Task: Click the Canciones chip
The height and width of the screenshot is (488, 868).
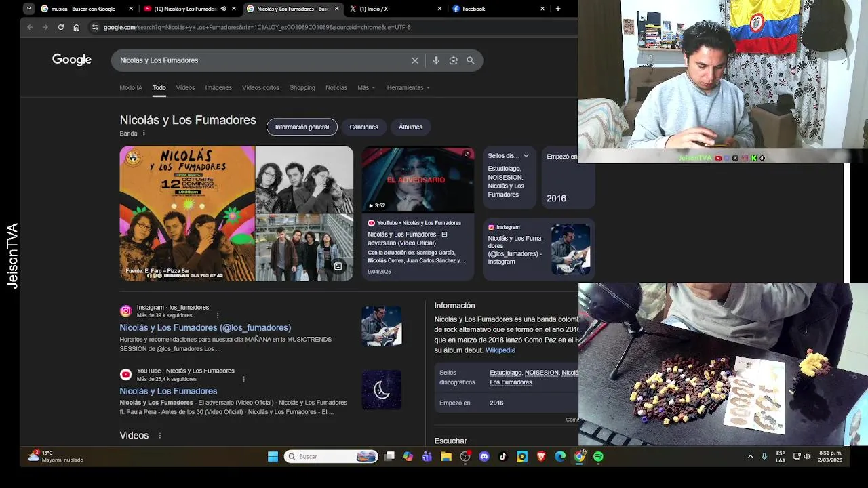Action: 363,127
